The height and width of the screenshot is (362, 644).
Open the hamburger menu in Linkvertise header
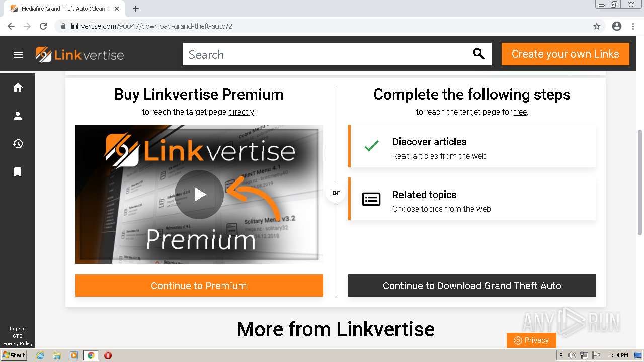tap(18, 55)
